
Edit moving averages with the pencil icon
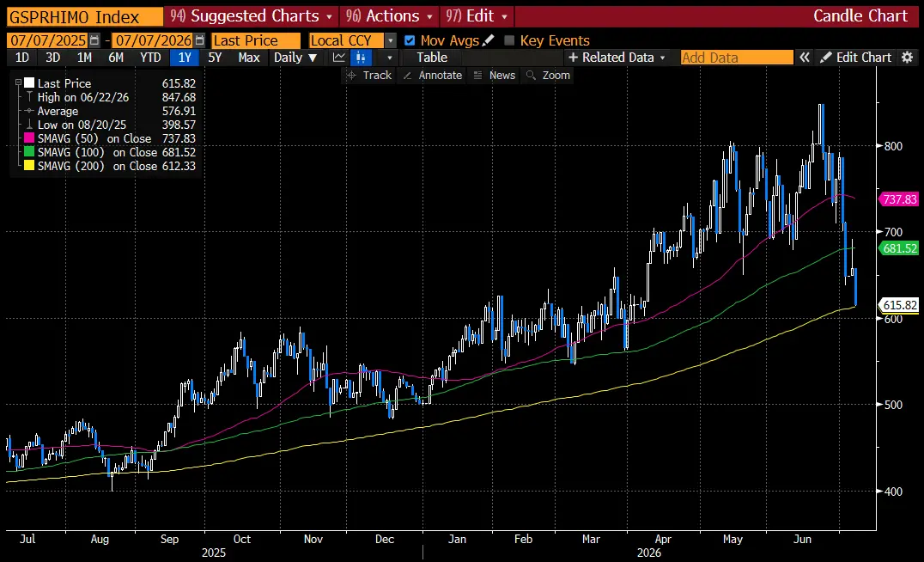[488, 40]
